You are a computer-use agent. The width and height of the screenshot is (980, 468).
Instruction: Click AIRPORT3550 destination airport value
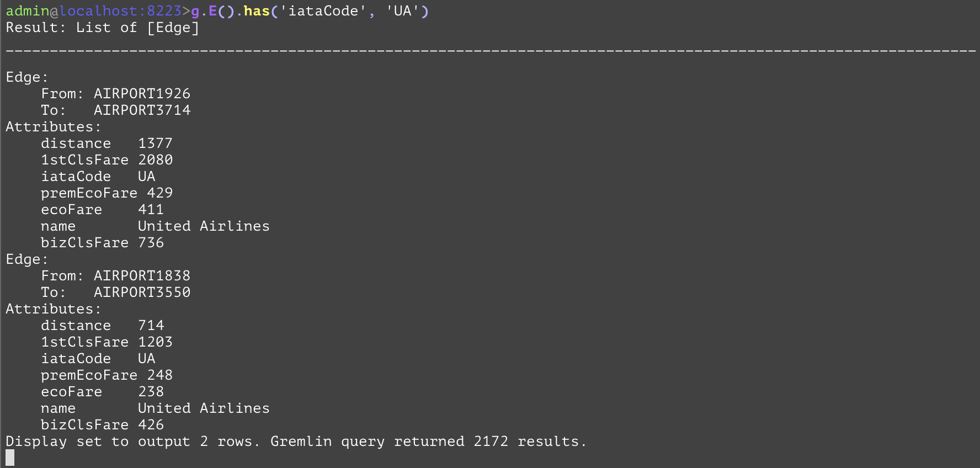click(142, 292)
